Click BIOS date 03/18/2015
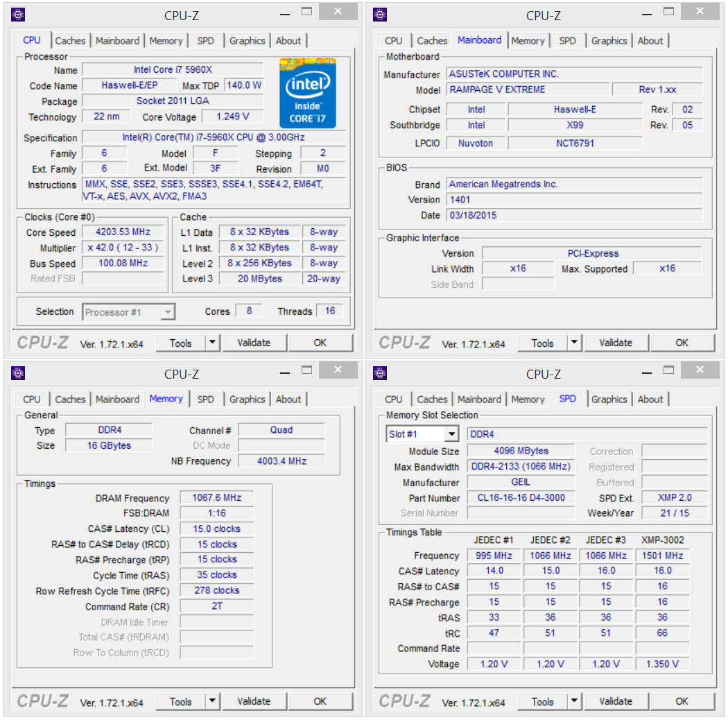Screen dimensions: 728x722 (x=574, y=216)
